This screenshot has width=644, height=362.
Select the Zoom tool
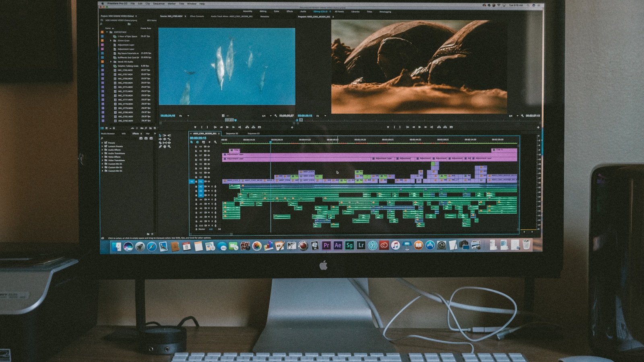coord(169,146)
